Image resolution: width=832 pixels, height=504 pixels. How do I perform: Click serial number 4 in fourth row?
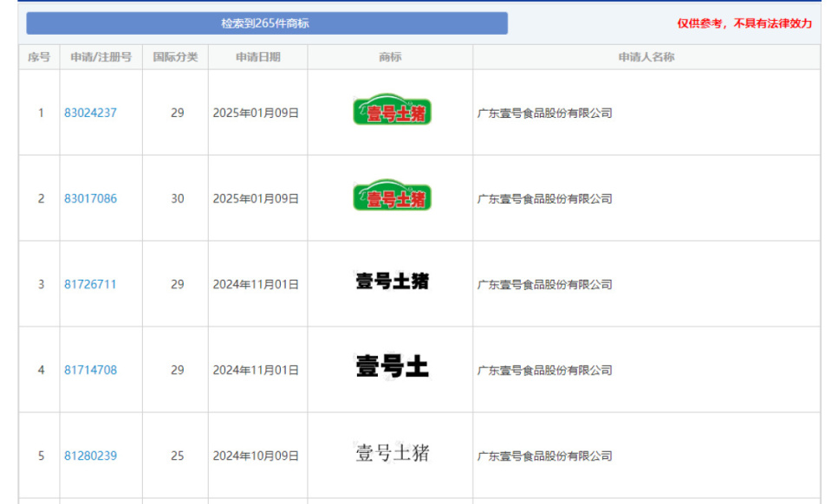point(41,371)
